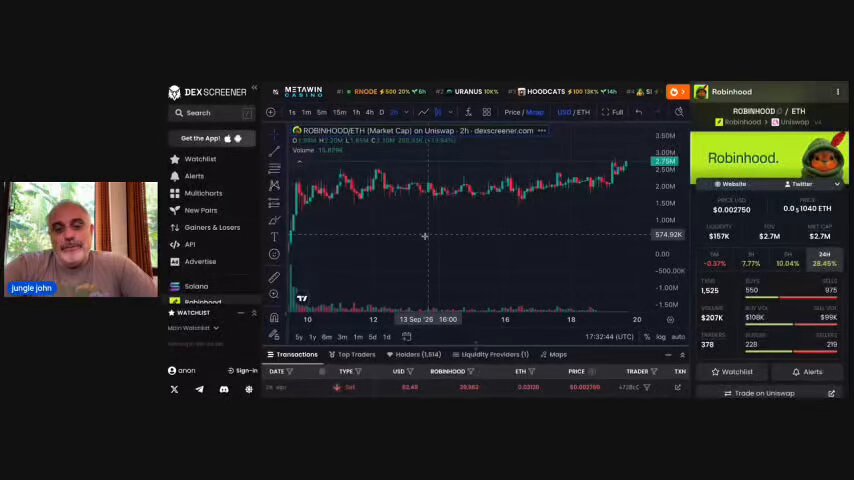
Task: Open the token Website link
Action: click(x=730, y=184)
